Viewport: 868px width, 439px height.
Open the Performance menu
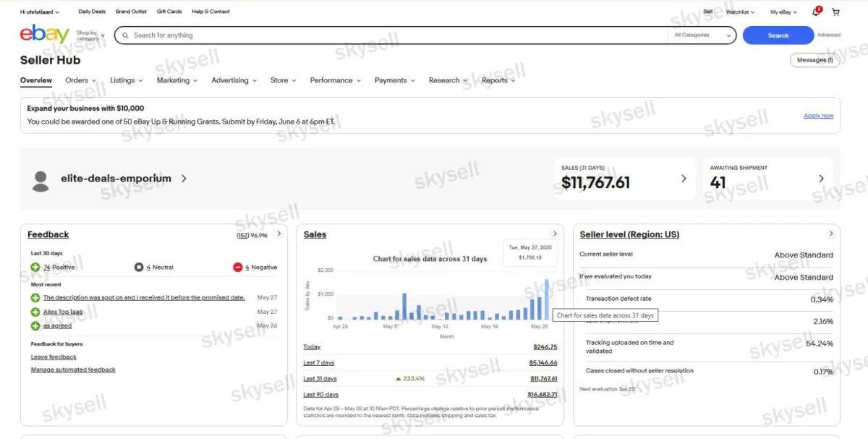[x=335, y=80]
